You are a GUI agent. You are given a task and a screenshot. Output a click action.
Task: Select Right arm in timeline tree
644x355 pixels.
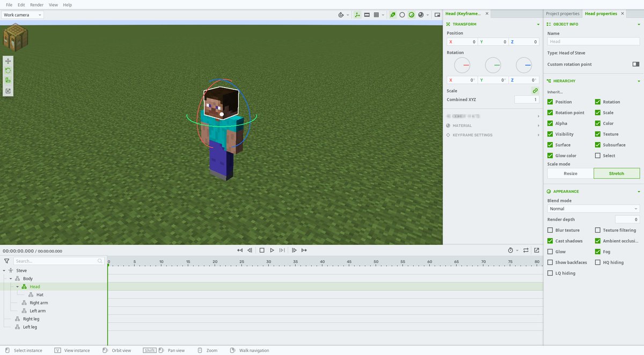click(39, 303)
